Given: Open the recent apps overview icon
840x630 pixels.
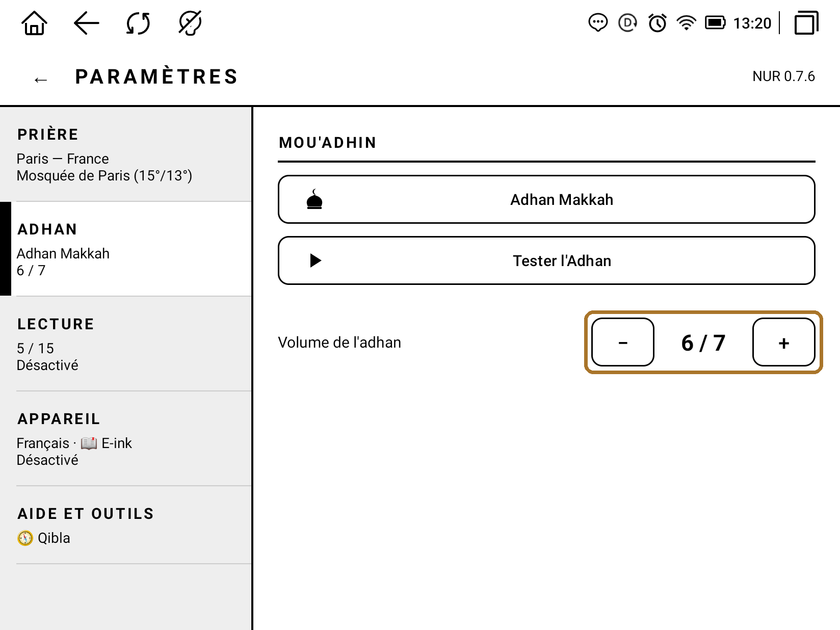Looking at the screenshot, I should point(806,23).
